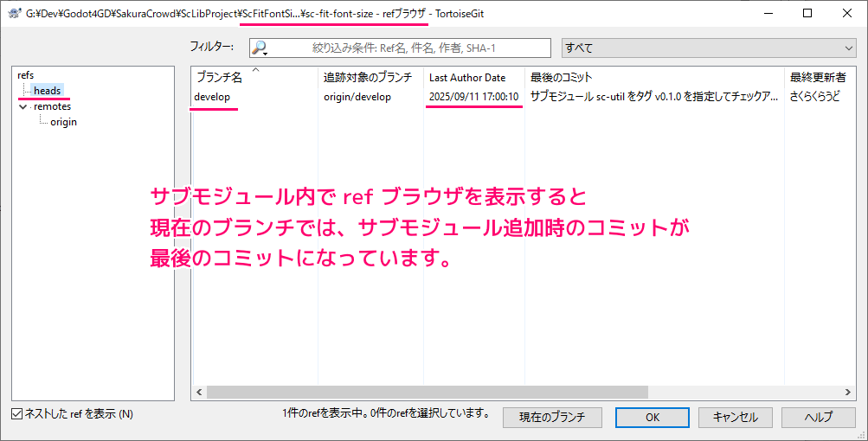Select the origin remote tree item
The height and width of the screenshot is (441, 868).
[x=63, y=122]
